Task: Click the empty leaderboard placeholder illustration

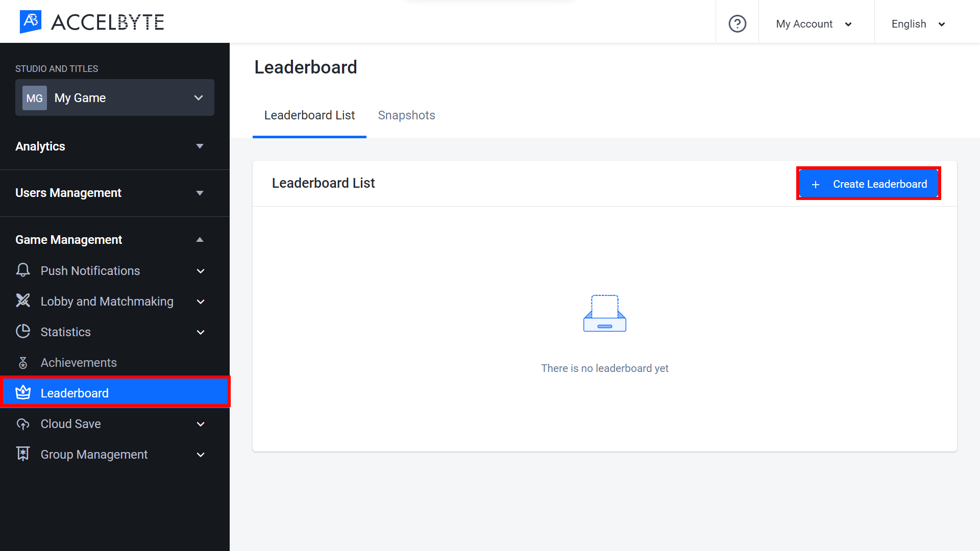Action: 604,313
